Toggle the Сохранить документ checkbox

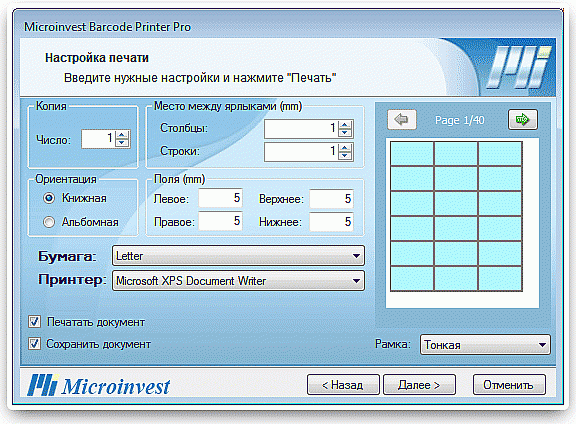point(35,344)
